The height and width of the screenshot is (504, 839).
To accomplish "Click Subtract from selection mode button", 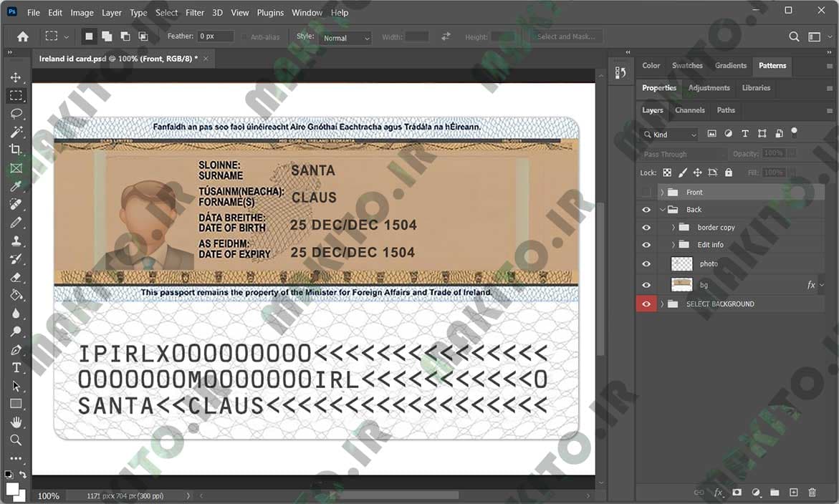I will [125, 37].
